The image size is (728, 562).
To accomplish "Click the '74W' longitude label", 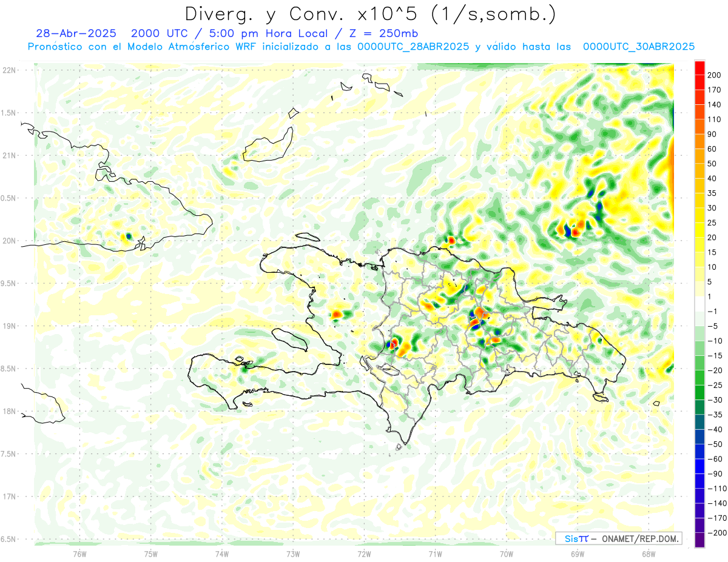I will (x=221, y=554).
